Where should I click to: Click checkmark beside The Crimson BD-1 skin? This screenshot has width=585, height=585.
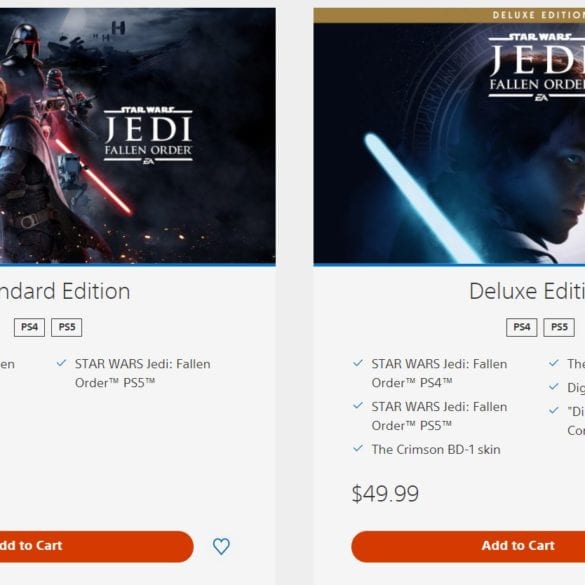(x=358, y=448)
